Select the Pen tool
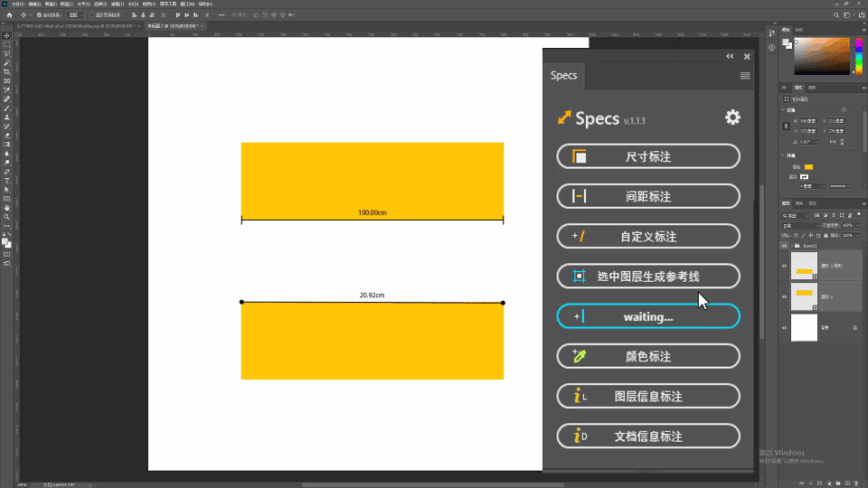The height and width of the screenshot is (488, 868). pyautogui.click(x=6, y=172)
